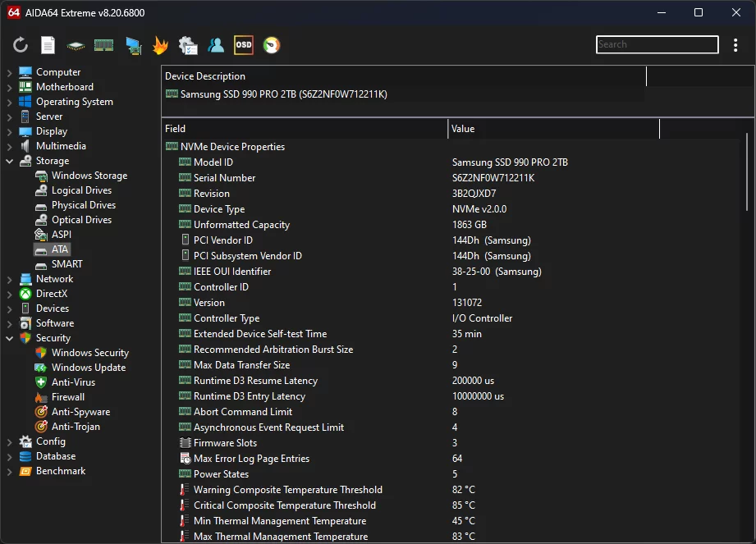This screenshot has height=544, width=756.
Task: Click the monitor and card toolbar icon
Action: coord(132,46)
